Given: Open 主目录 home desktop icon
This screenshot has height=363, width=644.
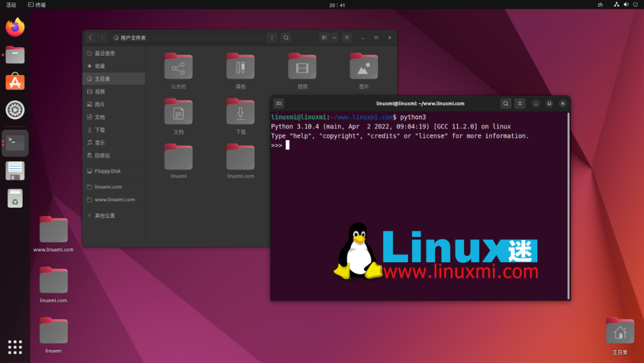Looking at the screenshot, I should coord(620,336).
